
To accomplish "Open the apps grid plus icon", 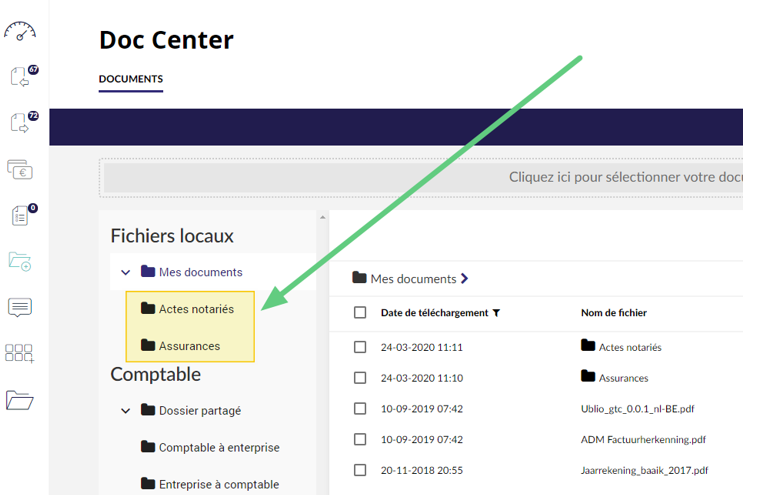I will click(19, 353).
